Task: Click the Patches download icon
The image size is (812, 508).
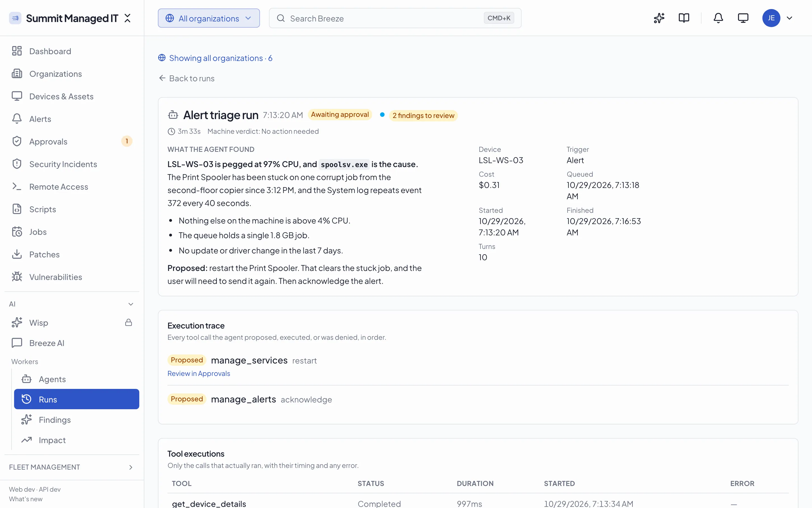Action: point(17,254)
